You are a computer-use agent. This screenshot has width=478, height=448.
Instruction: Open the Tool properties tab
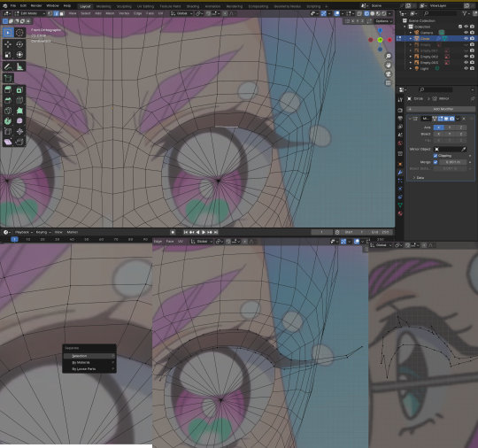[400, 100]
